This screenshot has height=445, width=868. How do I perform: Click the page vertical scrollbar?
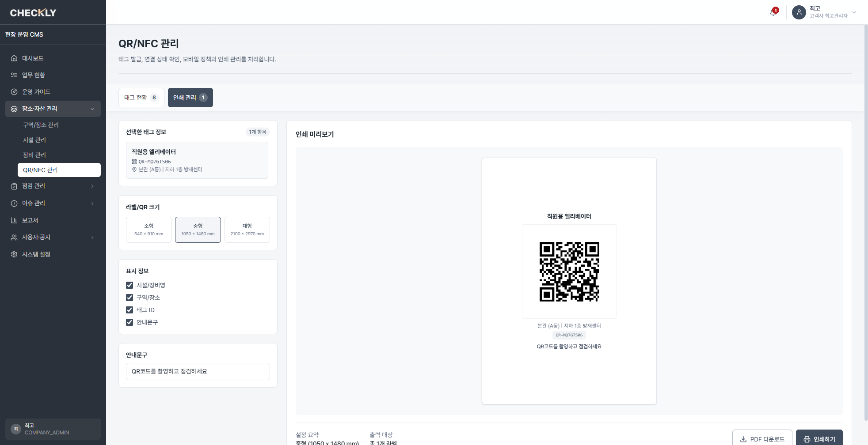point(865,222)
